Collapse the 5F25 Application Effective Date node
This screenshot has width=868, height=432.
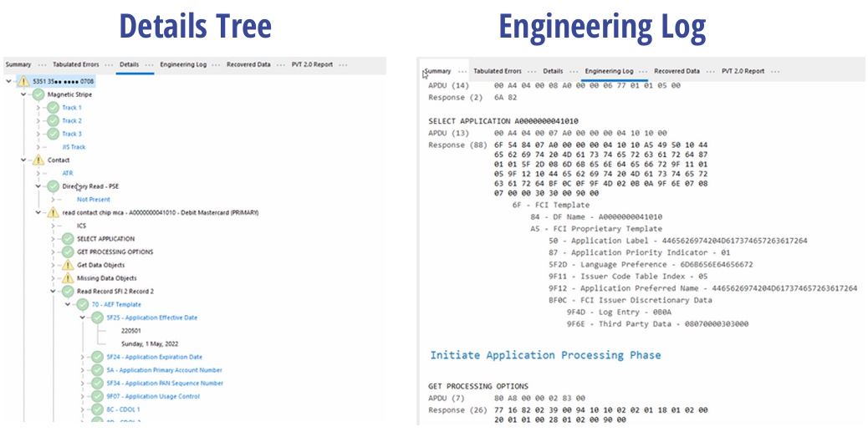tap(82, 318)
